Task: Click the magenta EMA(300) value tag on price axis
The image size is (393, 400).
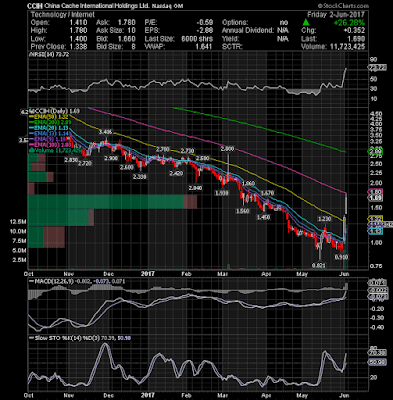Action: pos(375,192)
